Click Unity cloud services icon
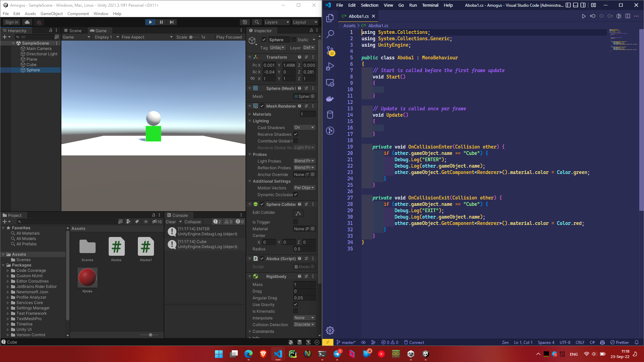The height and width of the screenshot is (362, 644). (x=27, y=22)
